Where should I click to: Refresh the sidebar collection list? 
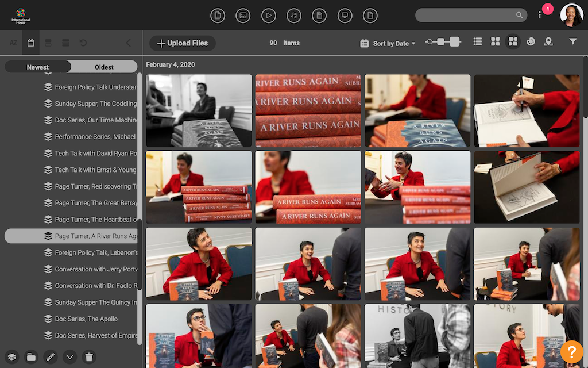click(83, 43)
